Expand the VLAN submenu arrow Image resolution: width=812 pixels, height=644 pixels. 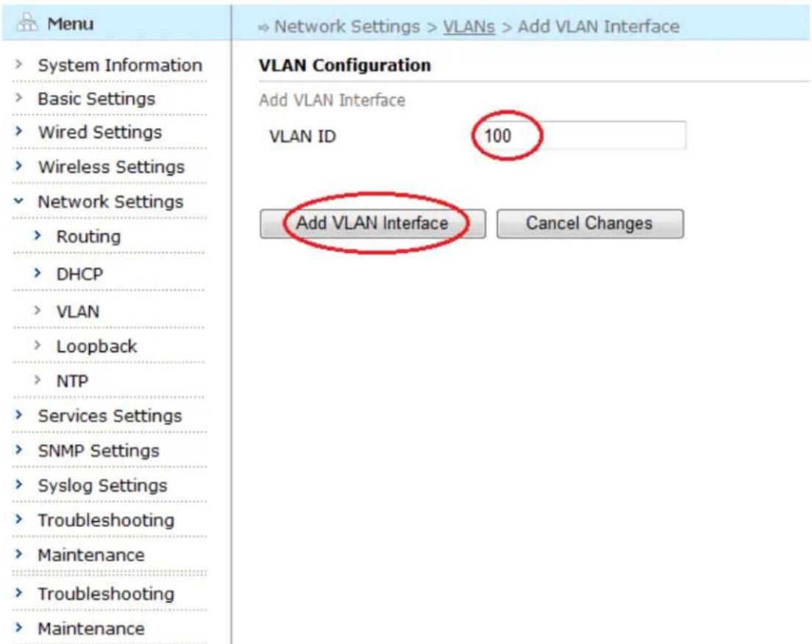click(x=38, y=311)
